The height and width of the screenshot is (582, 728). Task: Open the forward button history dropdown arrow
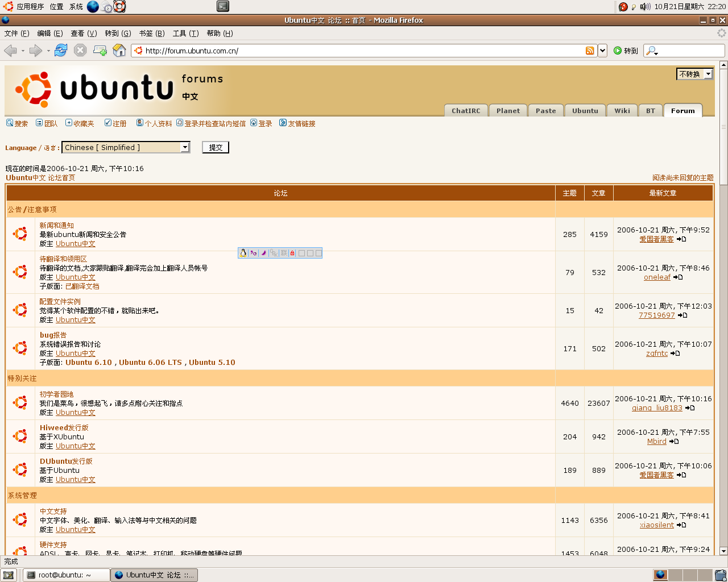[48, 51]
